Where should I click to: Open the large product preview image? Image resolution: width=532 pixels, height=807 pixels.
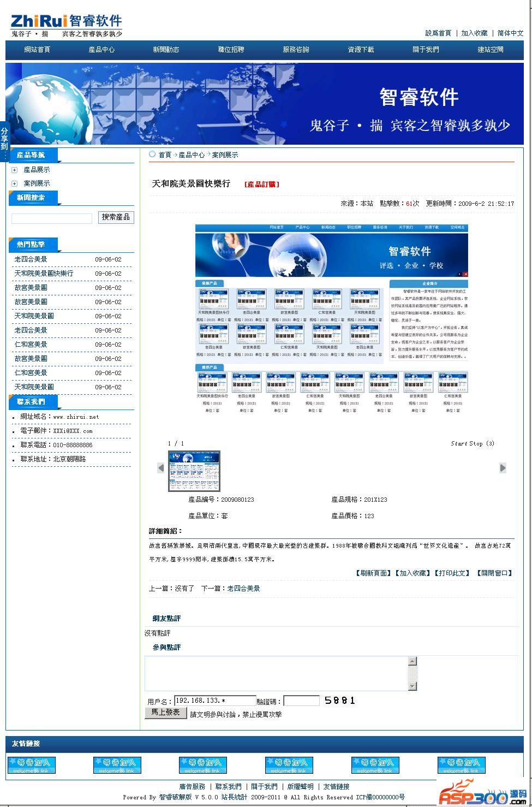click(x=332, y=319)
